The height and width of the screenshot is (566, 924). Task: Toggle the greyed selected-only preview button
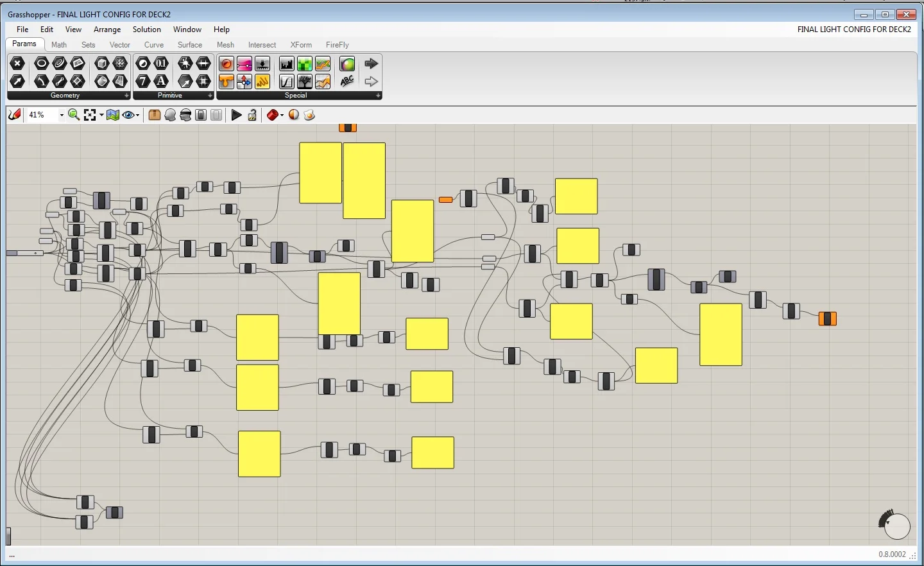[x=217, y=115]
